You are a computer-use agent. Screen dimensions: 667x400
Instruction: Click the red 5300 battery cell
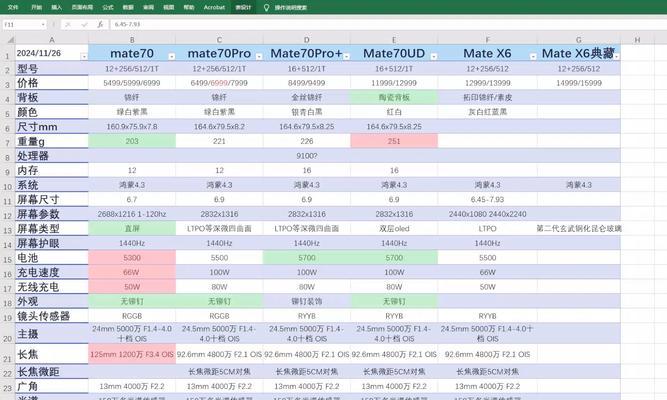(132, 257)
